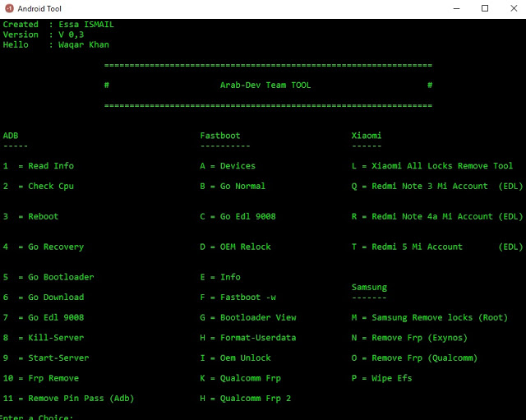The height and width of the screenshot is (420, 526).
Task: Click 'Go Recovery' option text
Action: click(56, 247)
